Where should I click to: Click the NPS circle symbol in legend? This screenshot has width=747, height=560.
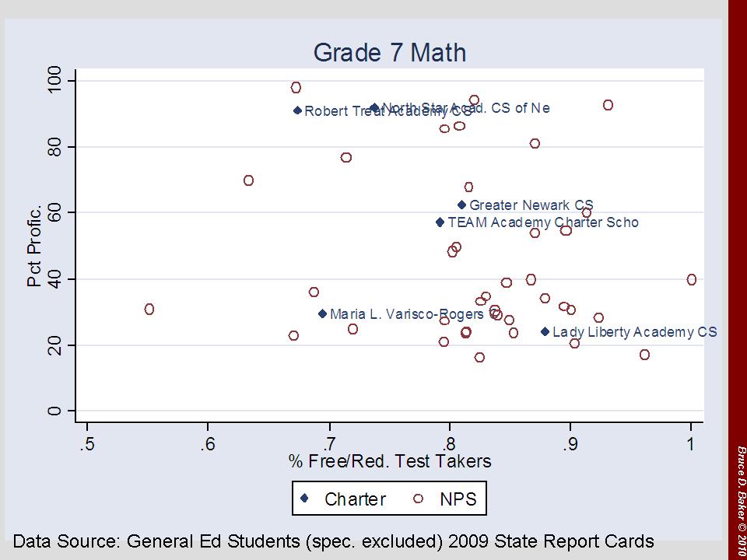pyautogui.click(x=419, y=499)
